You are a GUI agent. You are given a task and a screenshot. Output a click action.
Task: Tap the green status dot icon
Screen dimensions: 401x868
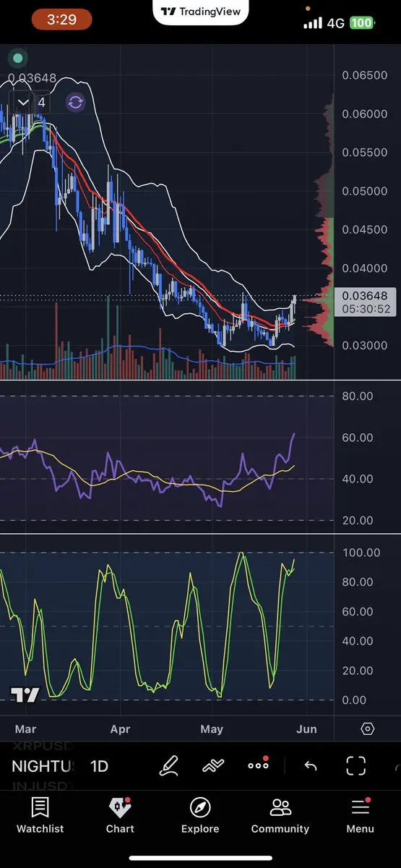pyautogui.click(x=18, y=58)
